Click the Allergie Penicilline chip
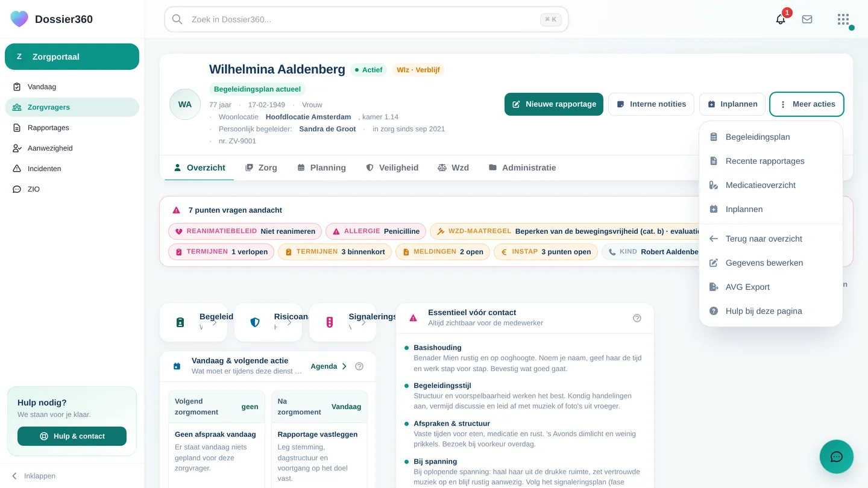The height and width of the screenshot is (488, 868). (376, 231)
